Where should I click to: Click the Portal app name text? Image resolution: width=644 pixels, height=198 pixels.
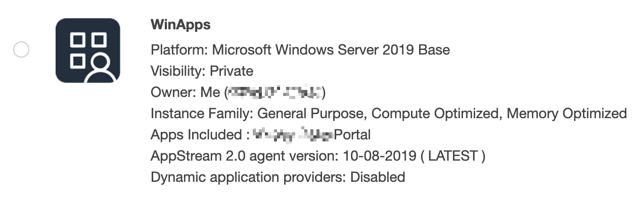click(353, 135)
